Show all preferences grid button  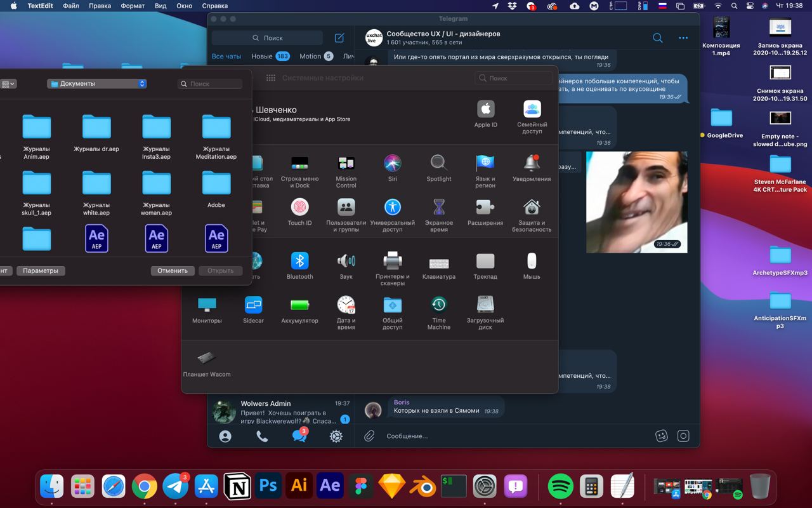(x=271, y=77)
